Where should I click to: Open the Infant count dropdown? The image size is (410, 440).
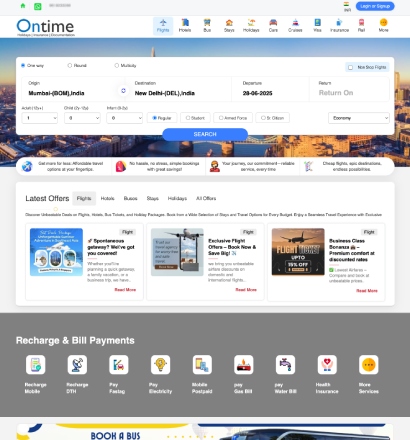click(125, 118)
